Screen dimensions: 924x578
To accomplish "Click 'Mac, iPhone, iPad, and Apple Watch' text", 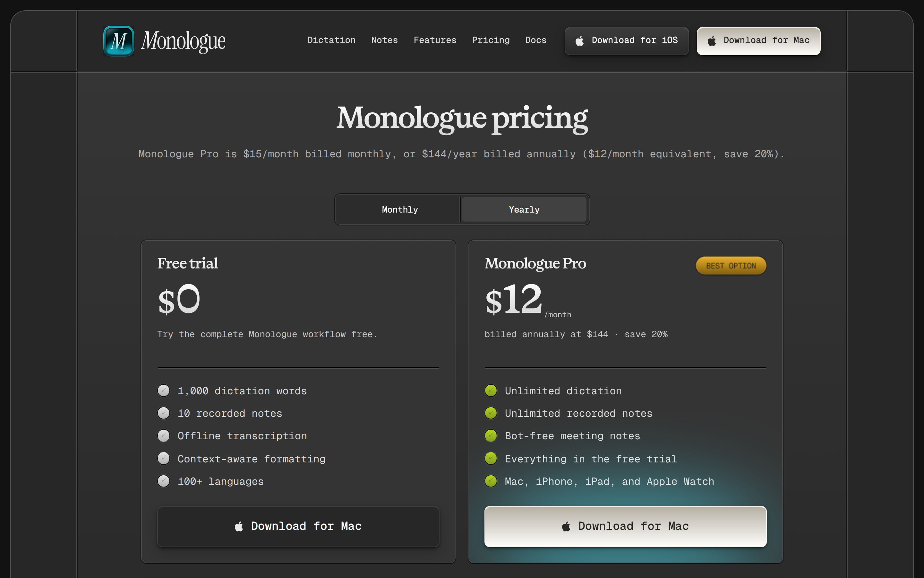I will [x=609, y=481].
